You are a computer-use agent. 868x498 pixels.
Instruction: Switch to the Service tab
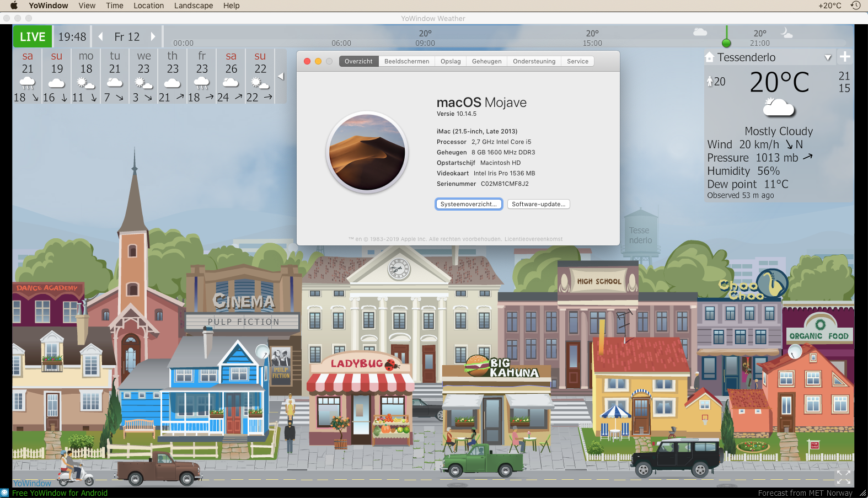click(x=578, y=61)
